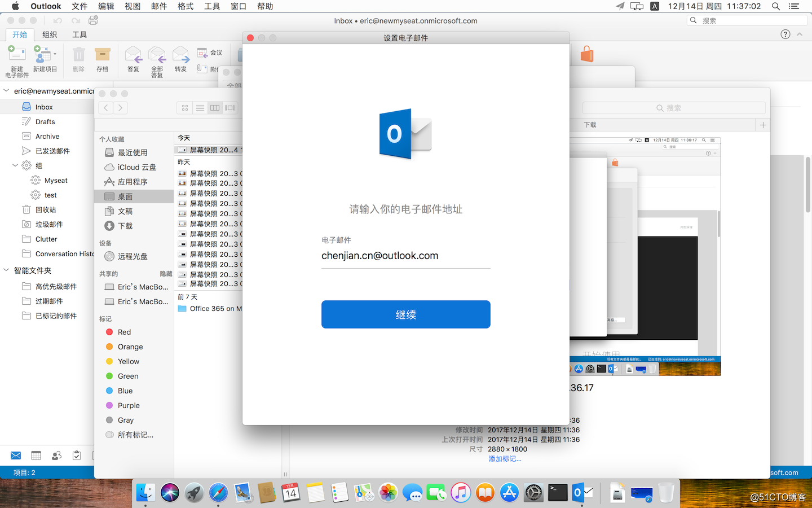Click Finder back navigation arrow
The width and height of the screenshot is (812, 508).
pyautogui.click(x=105, y=108)
